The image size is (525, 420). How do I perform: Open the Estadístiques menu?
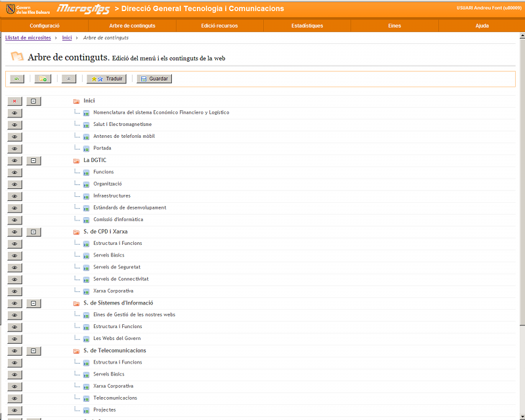306,26
